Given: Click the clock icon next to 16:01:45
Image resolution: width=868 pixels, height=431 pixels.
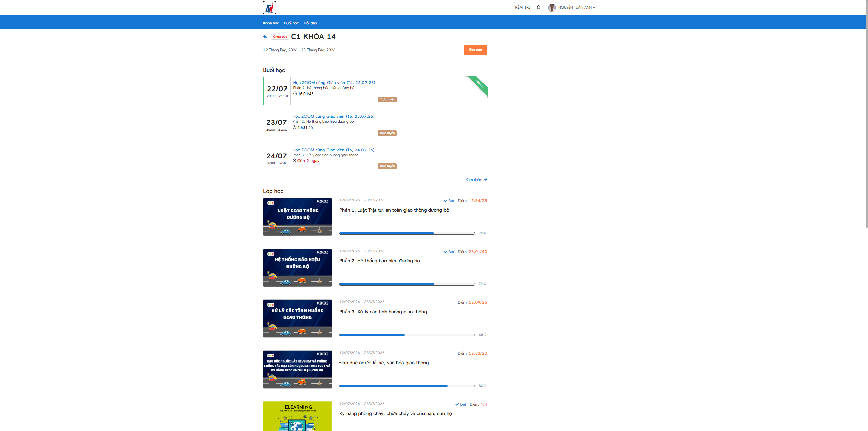Looking at the screenshot, I should pos(295,94).
